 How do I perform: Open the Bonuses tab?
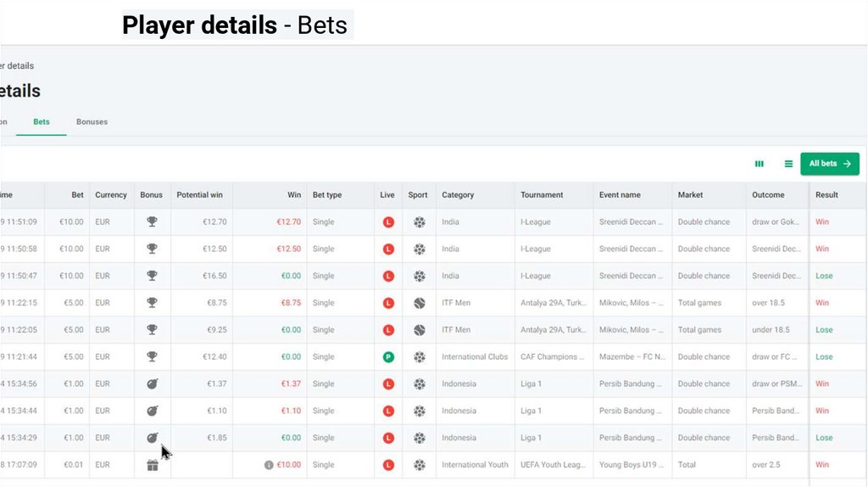92,122
